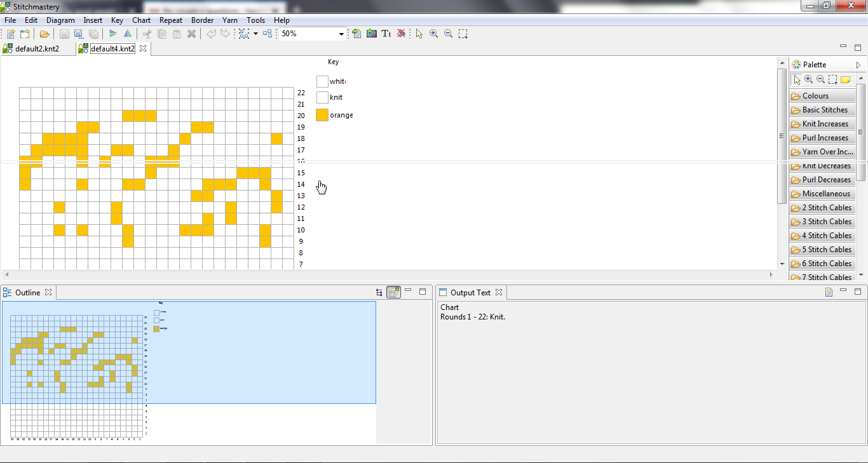The height and width of the screenshot is (463, 868).
Task: Click the zoom in magnifier in toolbar
Action: [x=434, y=34]
